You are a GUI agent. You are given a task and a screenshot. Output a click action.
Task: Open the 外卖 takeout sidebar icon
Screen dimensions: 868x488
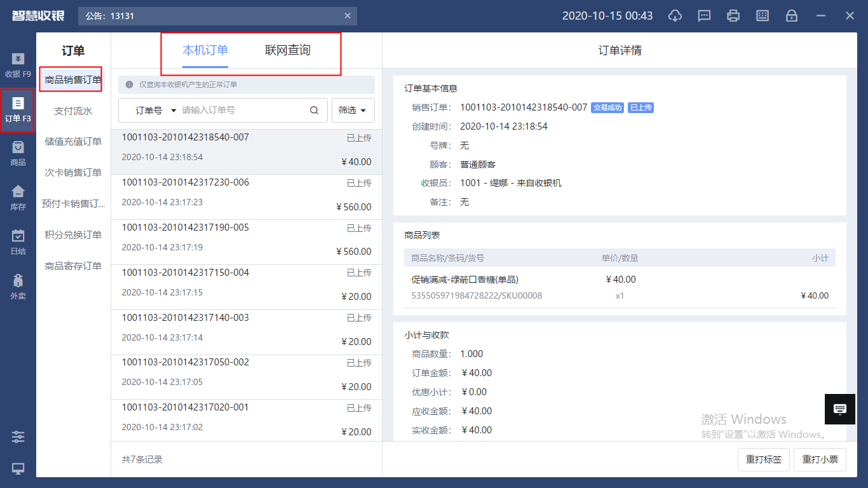[18, 287]
